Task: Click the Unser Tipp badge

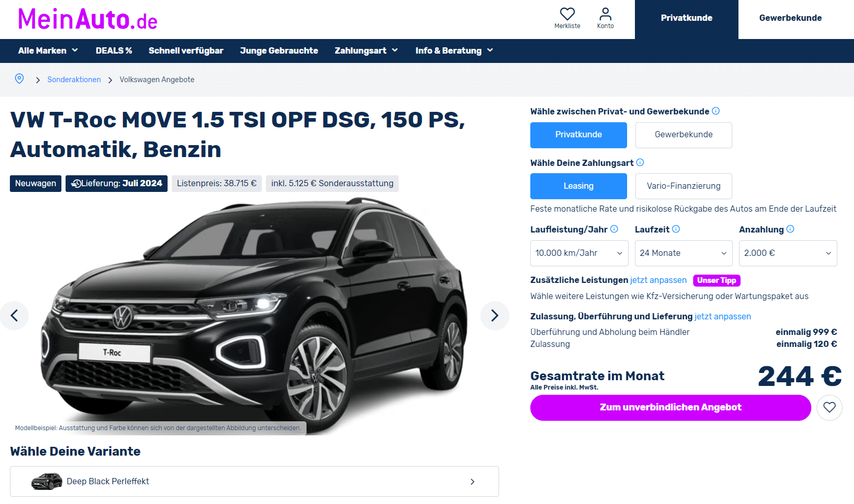Action: pos(717,280)
